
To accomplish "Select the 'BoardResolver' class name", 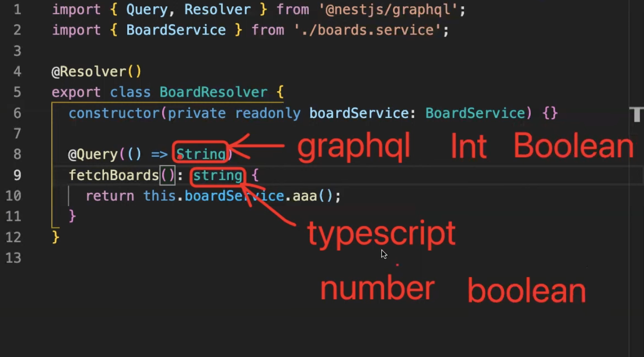I will [x=214, y=92].
